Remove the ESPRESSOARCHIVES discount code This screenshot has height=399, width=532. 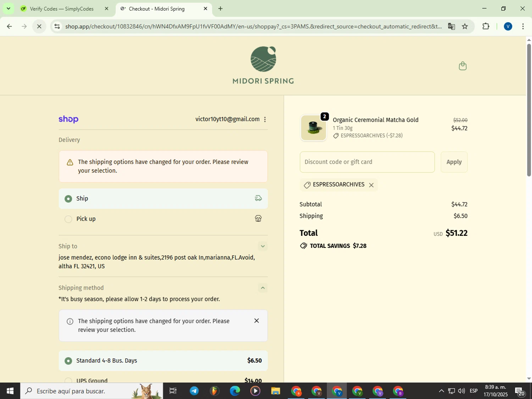(371, 185)
